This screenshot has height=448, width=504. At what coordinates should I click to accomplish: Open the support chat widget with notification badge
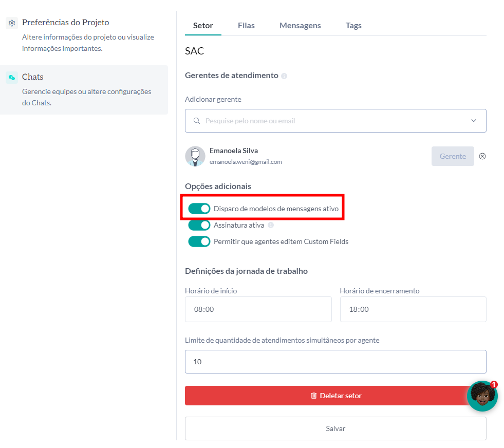pyautogui.click(x=482, y=396)
